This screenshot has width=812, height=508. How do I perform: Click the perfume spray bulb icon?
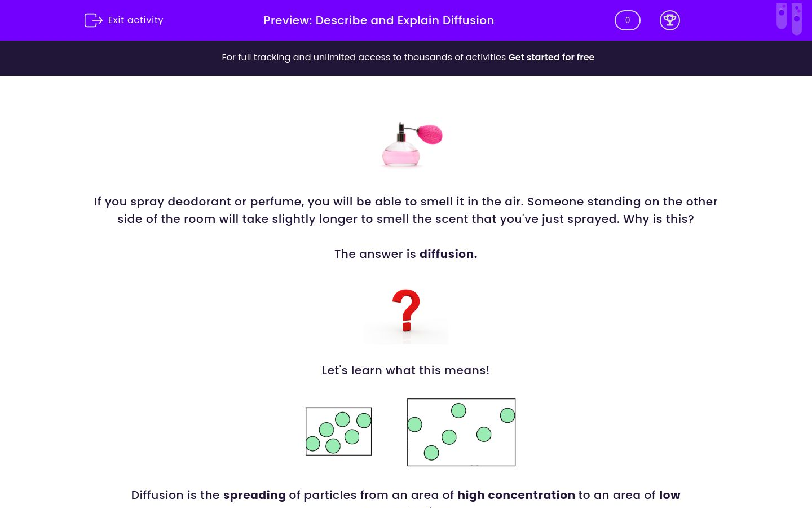point(430,135)
